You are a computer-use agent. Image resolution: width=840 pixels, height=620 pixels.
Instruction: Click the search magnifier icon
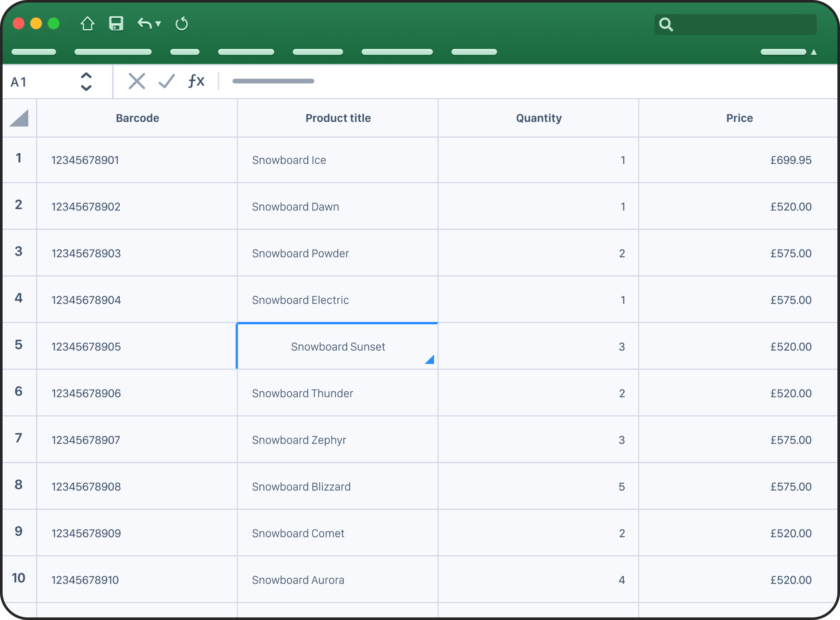click(x=666, y=24)
